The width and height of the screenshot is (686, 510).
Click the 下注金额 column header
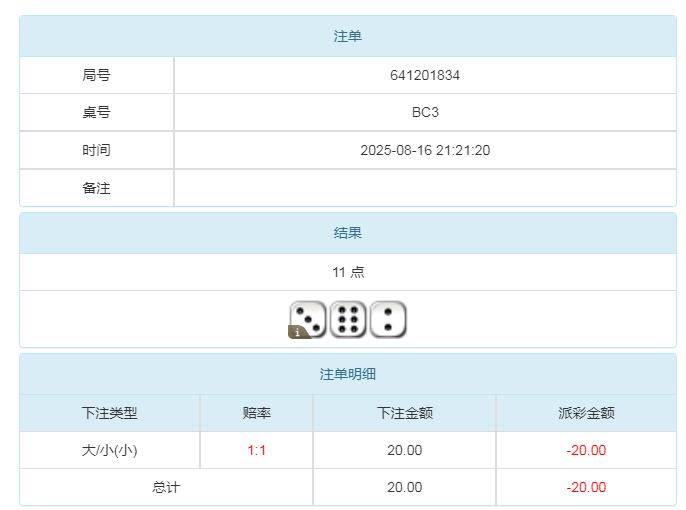tap(405, 413)
